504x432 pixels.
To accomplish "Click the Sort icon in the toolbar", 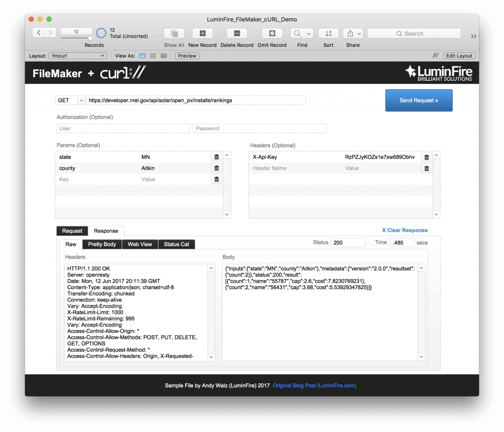I will tap(328, 33).
